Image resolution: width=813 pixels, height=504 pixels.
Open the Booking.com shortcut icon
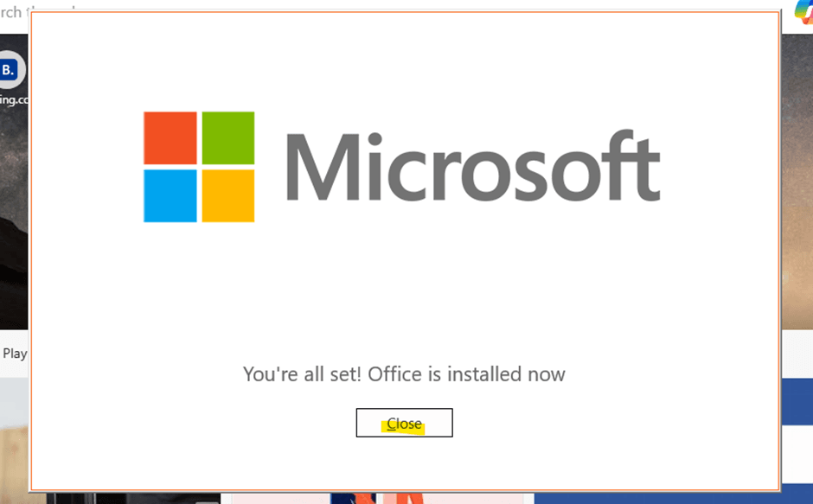pos(10,69)
